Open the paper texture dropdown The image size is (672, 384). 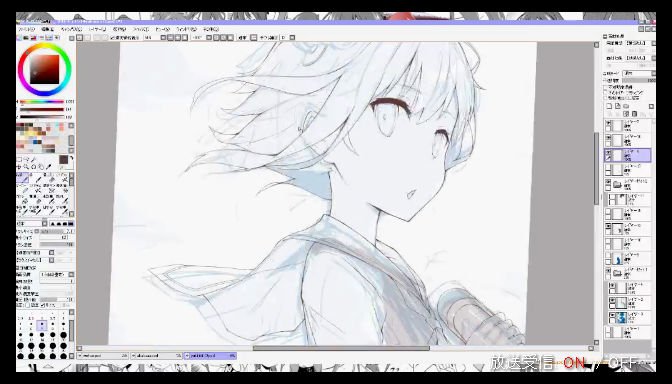[x=640, y=43]
